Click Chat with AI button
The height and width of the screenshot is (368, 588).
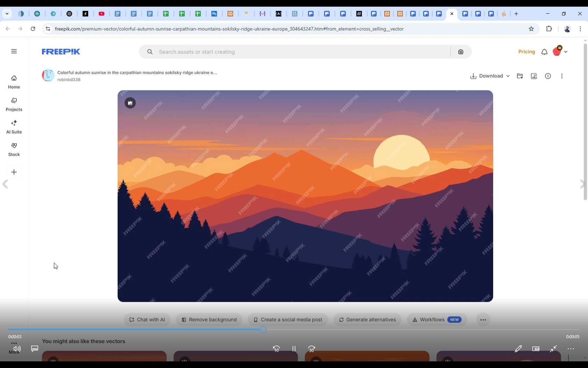[x=147, y=320]
